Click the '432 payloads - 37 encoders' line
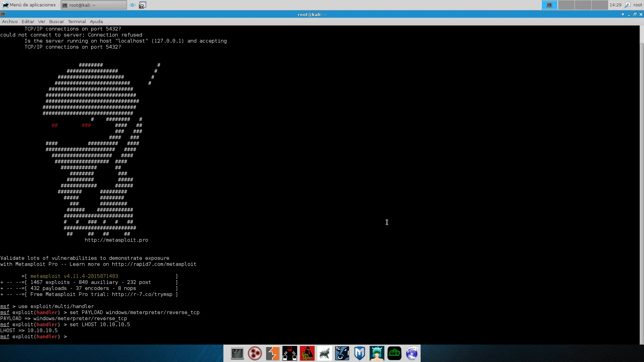Screen dimensions: 644x362 point(83,288)
